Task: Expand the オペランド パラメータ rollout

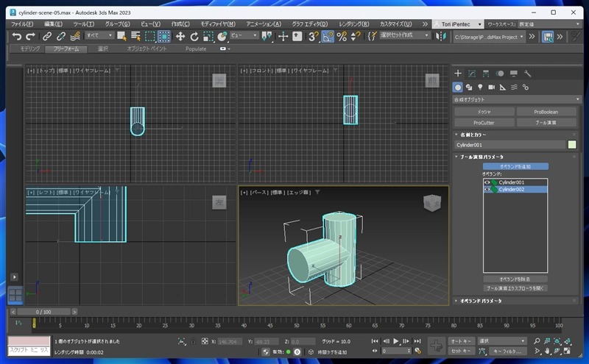Action: click(x=481, y=301)
